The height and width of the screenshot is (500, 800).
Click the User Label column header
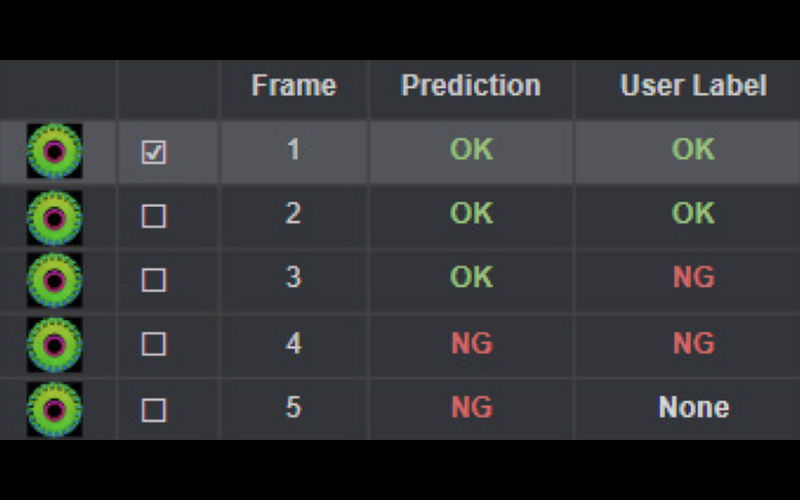point(693,86)
